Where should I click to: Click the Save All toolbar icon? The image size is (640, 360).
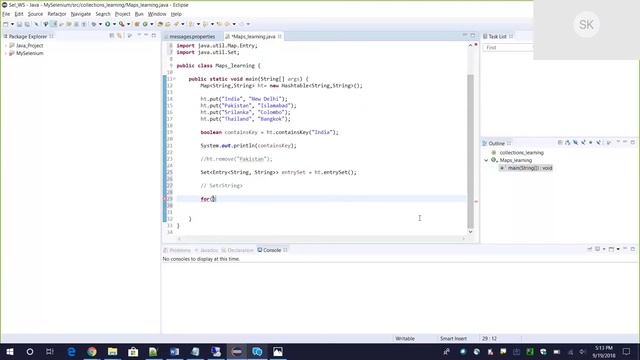(27, 24)
